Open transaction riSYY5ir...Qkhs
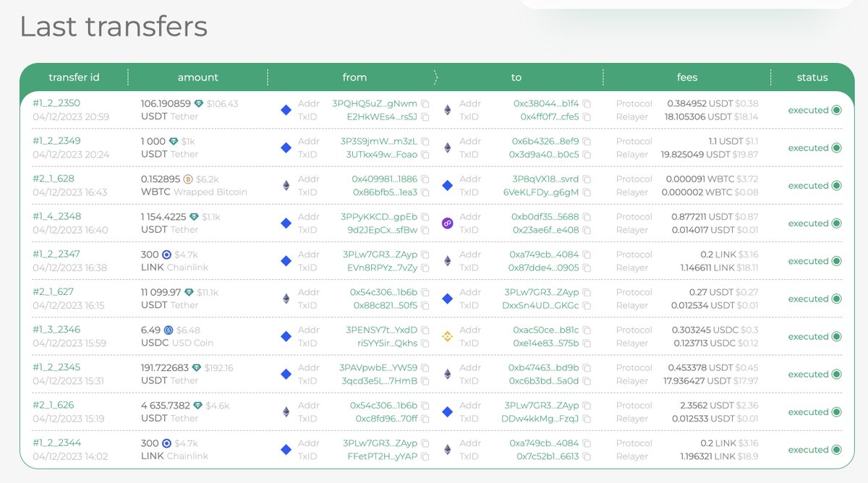The image size is (868, 483). click(x=388, y=343)
